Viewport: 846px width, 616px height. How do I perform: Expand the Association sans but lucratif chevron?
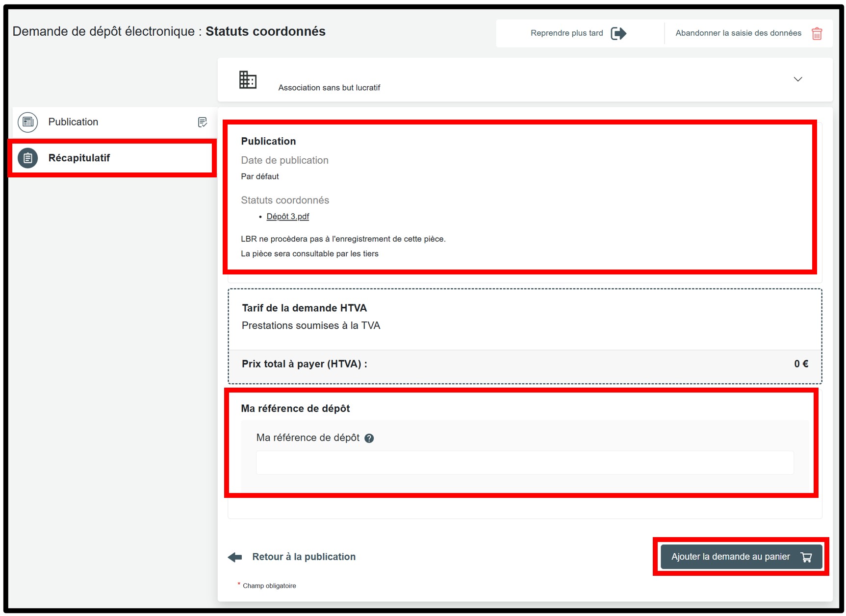798,79
